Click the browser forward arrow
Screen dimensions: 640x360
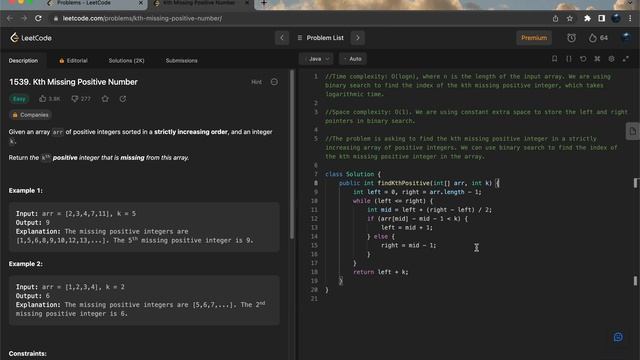[x=24, y=18]
